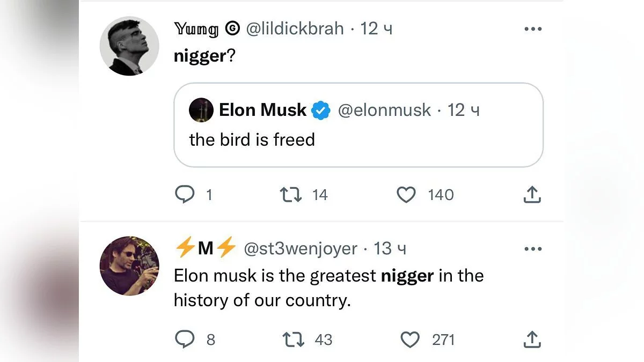Image resolution: width=644 pixels, height=362 pixels.
Task: Click share icon on @st3wenjoyer's tweet
Action: (x=532, y=339)
